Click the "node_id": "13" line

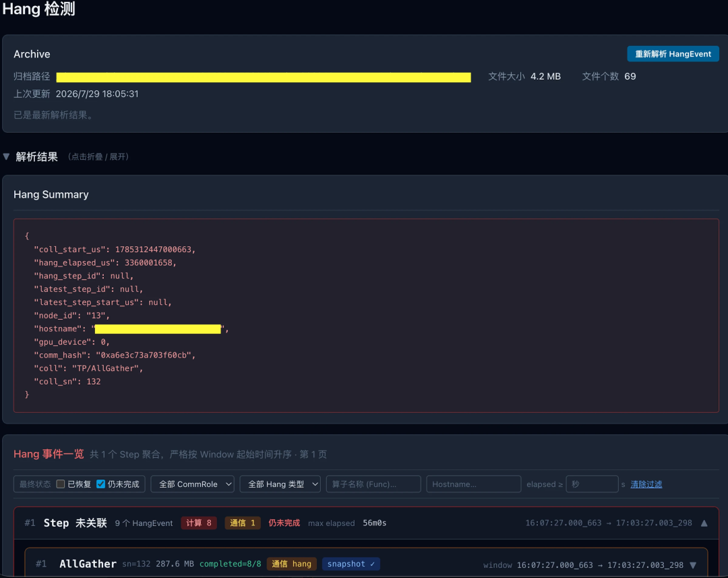(72, 316)
